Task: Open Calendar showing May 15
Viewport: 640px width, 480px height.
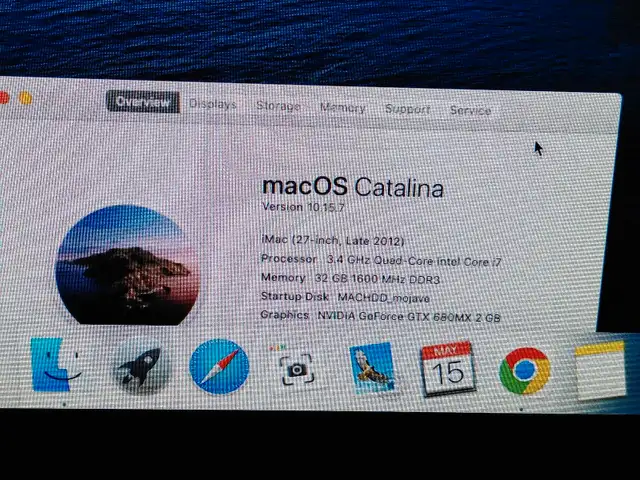Action: click(448, 369)
